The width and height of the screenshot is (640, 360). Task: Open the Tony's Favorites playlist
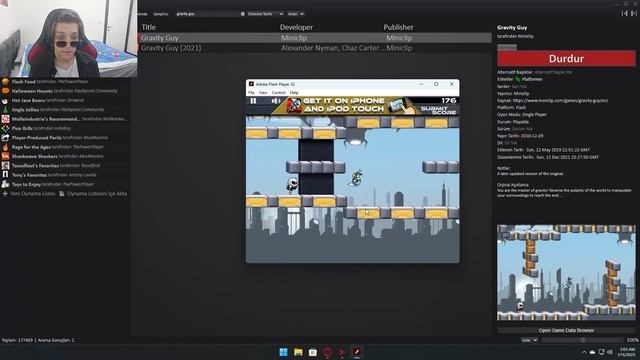click(65, 175)
